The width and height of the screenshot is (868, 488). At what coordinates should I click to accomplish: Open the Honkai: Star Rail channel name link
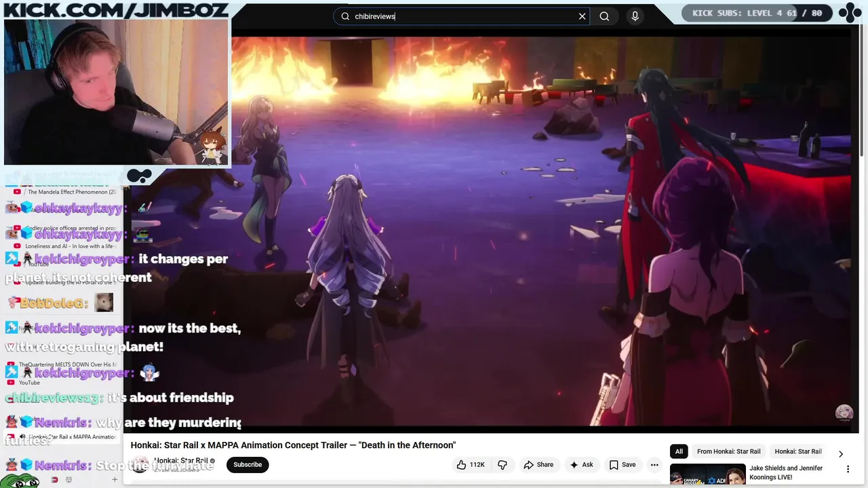(180, 461)
